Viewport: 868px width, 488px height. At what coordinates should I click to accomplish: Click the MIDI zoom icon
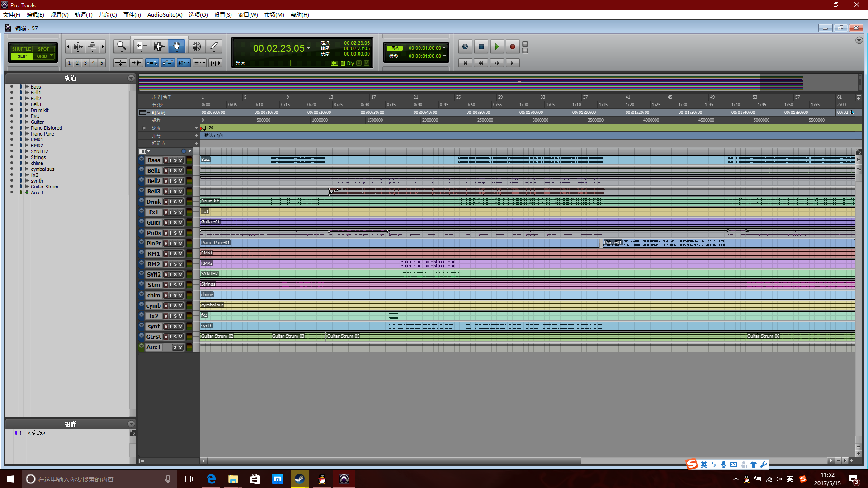coord(92,46)
